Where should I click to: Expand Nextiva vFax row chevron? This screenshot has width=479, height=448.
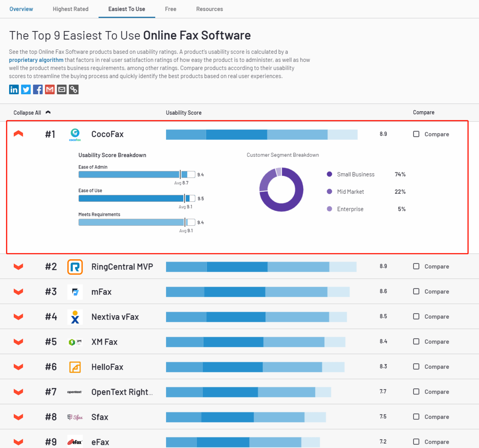tap(18, 317)
